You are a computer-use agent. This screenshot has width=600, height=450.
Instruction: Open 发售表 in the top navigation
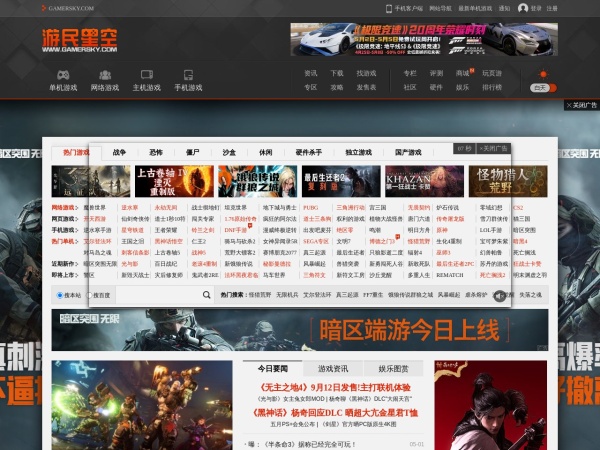pos(366,87)
